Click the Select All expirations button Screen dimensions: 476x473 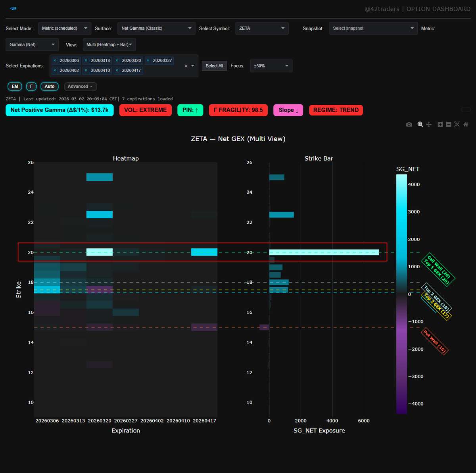pyautogui.click(x=214, y=65)
